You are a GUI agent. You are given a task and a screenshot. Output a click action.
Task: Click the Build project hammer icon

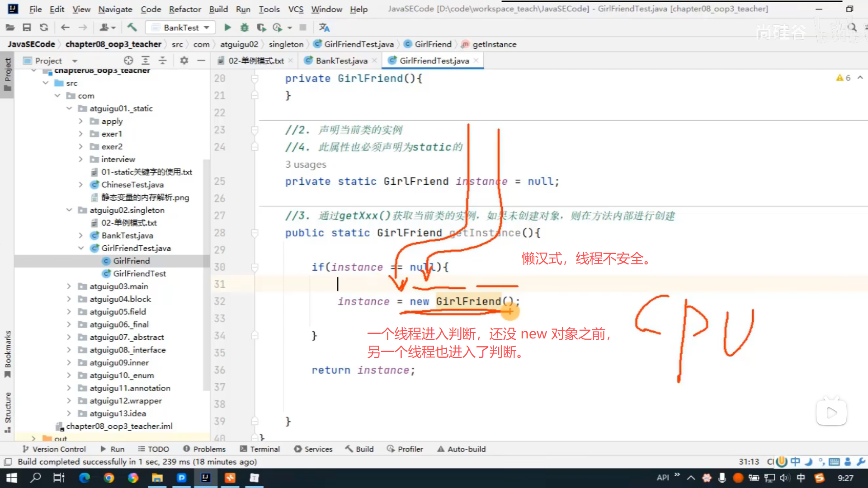[132, 28]
